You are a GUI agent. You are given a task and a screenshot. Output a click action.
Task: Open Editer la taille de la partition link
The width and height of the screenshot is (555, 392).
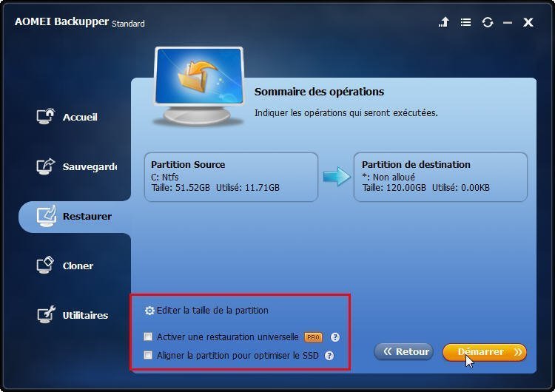[x=212, y=311]
